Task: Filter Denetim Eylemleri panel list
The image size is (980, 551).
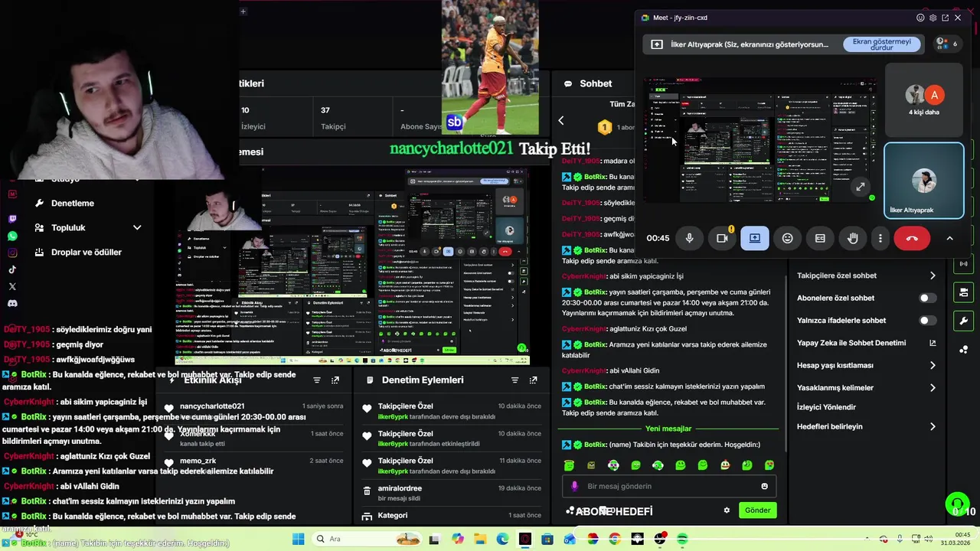Action: click(515, 380)
